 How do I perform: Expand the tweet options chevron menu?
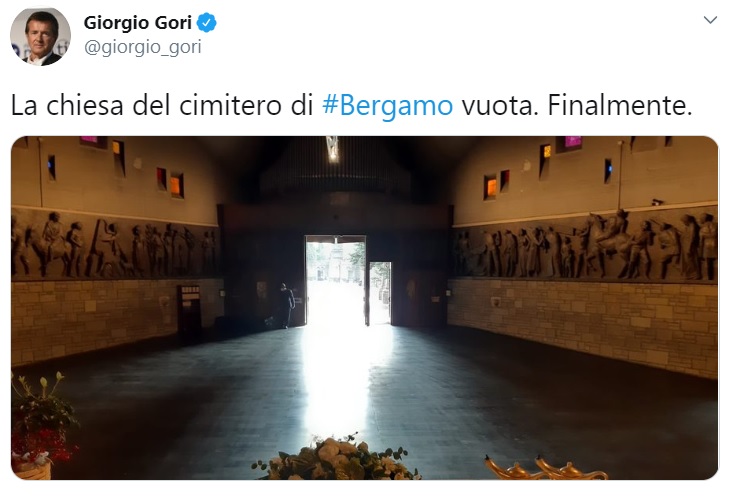710,20
